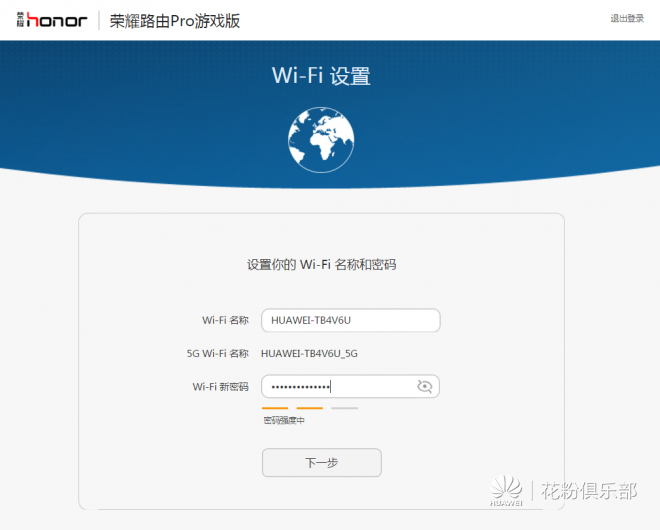Image resolution: width=660 pixels, height=530 pixels.
Task: Click the globe icon under Wi-Fi 设置
Action: pyautogui.click(x=321, y=140)
